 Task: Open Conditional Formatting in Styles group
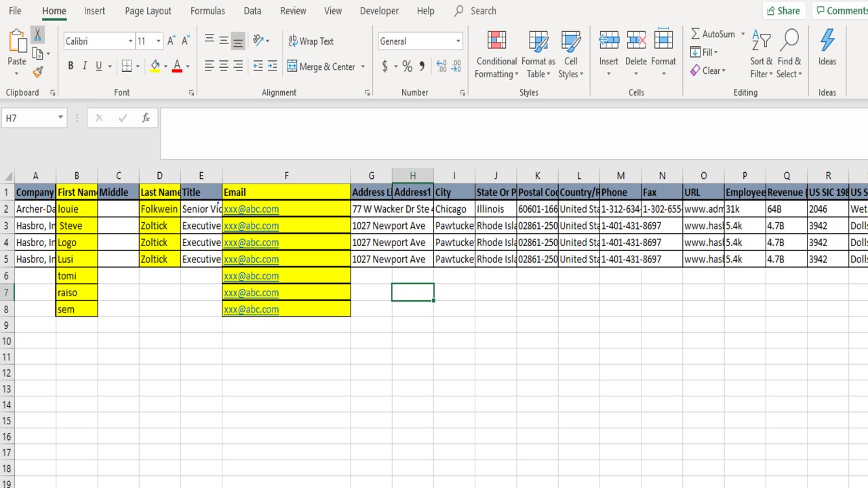point(496,54)
